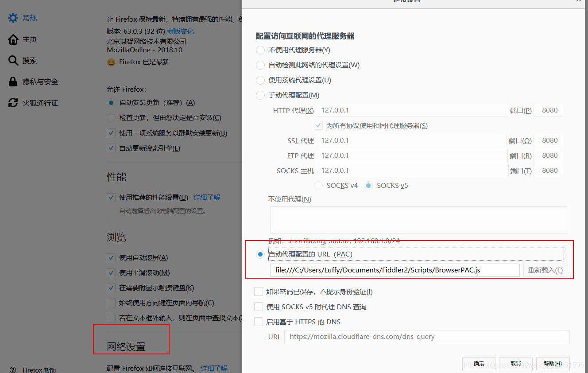Click the PAC URL field with BrowserPAC.js
This screenshot has height=373, width=588.
click(x=395, y=270)
